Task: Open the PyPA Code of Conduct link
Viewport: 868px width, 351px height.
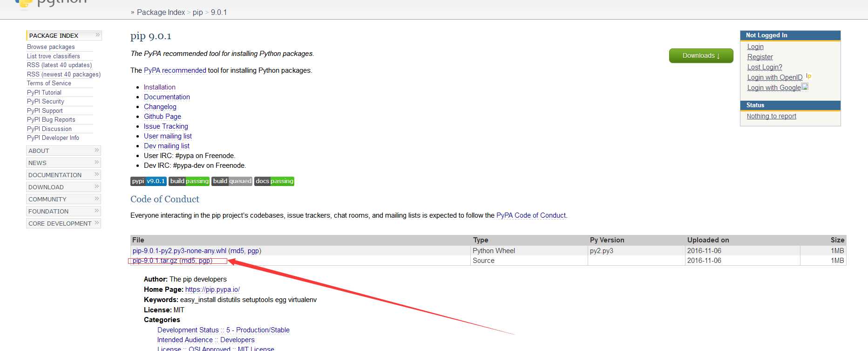Action: pos(531,215)
